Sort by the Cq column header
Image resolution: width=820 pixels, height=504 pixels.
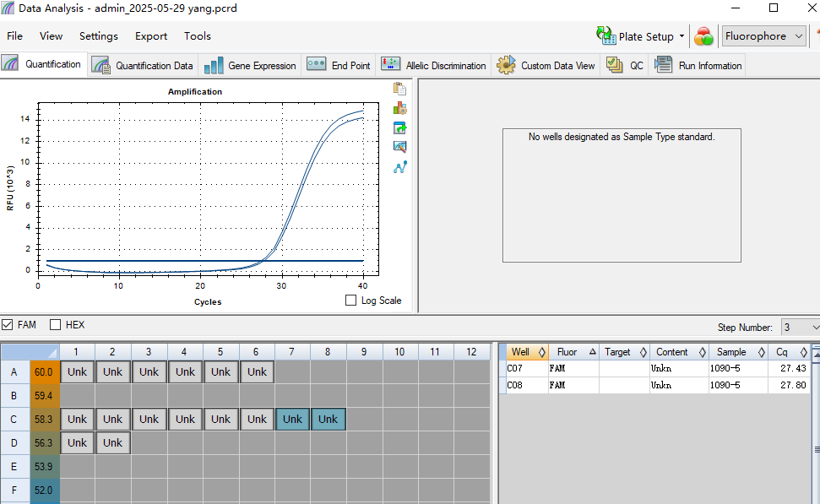pos(789,352)
